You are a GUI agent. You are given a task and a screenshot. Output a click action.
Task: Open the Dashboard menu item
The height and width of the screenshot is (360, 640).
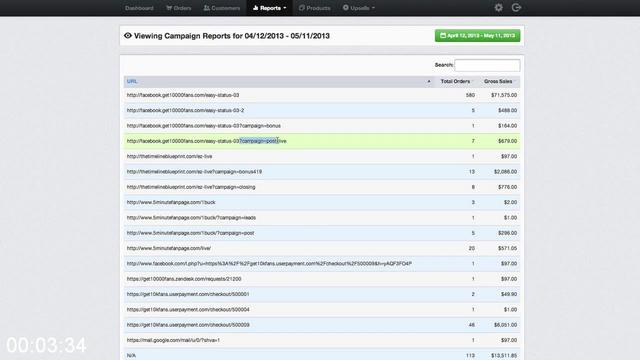[x=139, y=8]
